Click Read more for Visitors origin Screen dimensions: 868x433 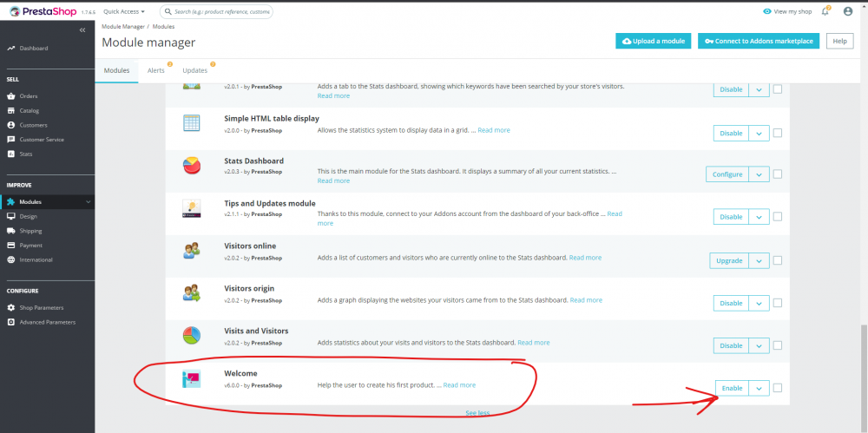[586, 300]
